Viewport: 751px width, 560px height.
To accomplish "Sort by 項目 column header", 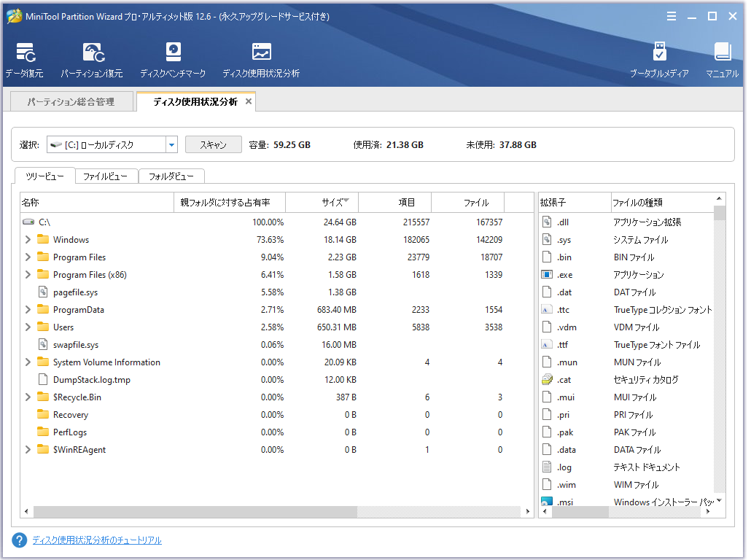I will point(395,202).
